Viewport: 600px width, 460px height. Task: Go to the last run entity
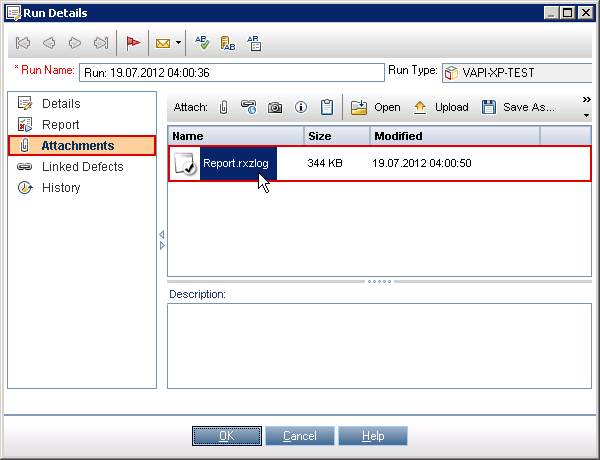[x=101, y=43]
